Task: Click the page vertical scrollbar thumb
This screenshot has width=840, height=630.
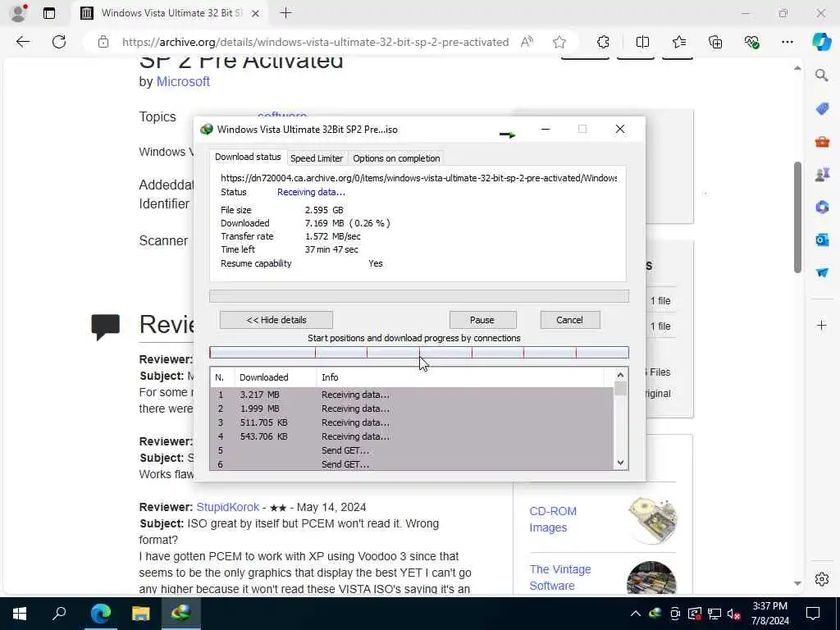Action: [x=797, y=217]
